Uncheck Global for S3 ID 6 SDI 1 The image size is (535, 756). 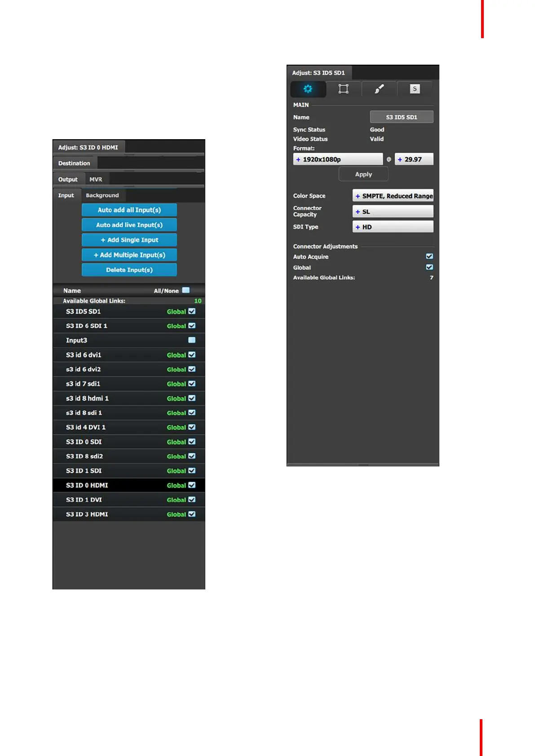point(192,325)
